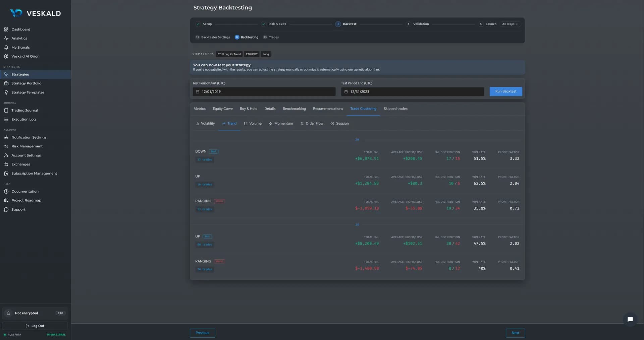The image size is (644, 340).
Task: Jump to the Validation step
Action: pyautogui.click(x=418, y=24)
